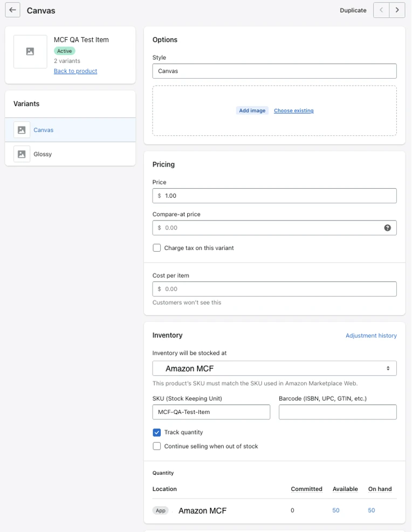Viewport: 412px width, 532px height.
Task: Open the Back to product link
Action: (75, 71)
